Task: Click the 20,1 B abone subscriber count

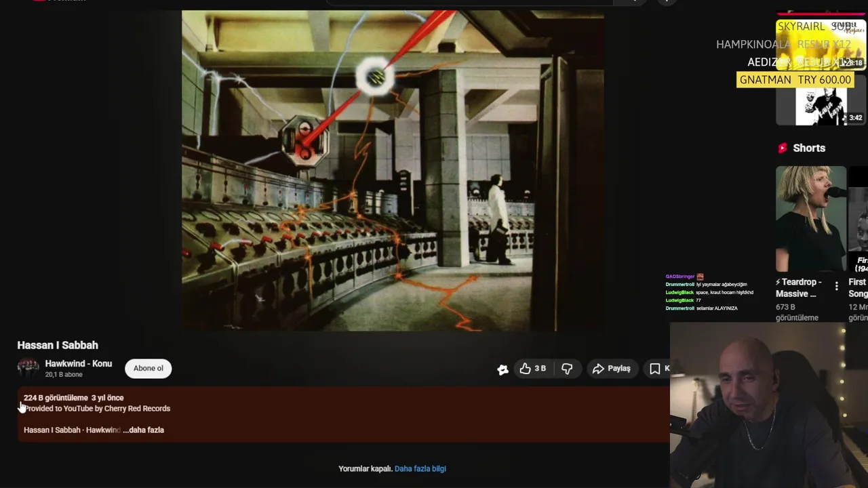Action: coord(64,375)
